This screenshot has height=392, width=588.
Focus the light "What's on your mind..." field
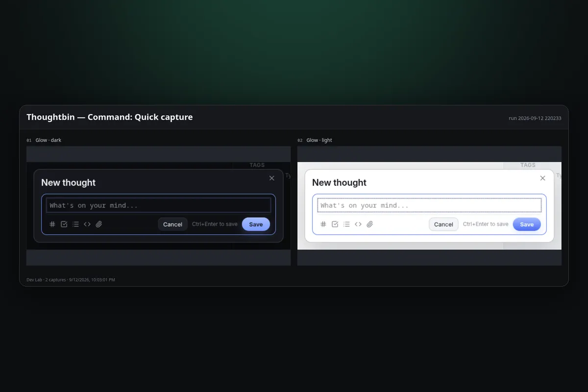(429, 205)
